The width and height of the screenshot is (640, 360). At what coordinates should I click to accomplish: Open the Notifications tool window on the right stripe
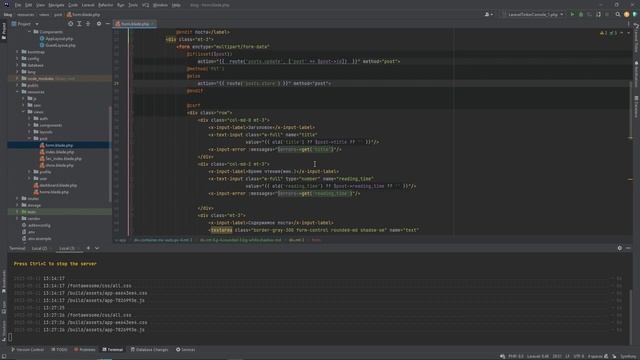636,73
